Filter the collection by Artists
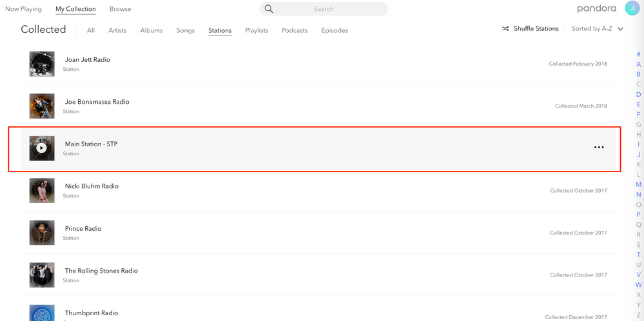 click(x=117, y=30)
